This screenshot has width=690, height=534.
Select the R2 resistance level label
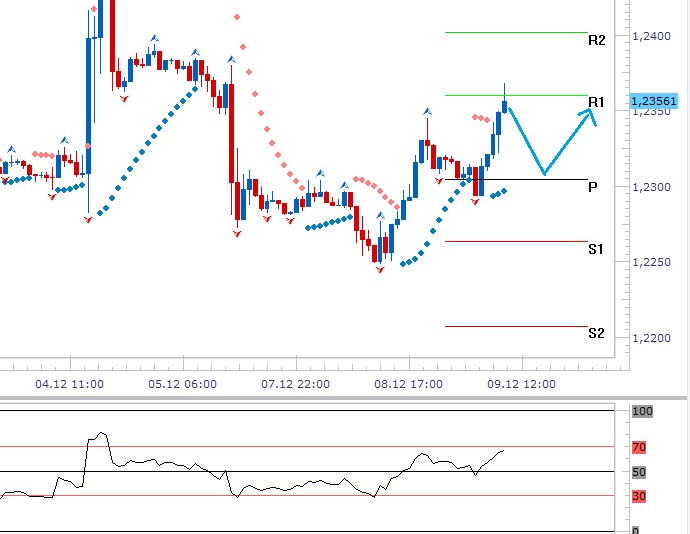[597, 41]
